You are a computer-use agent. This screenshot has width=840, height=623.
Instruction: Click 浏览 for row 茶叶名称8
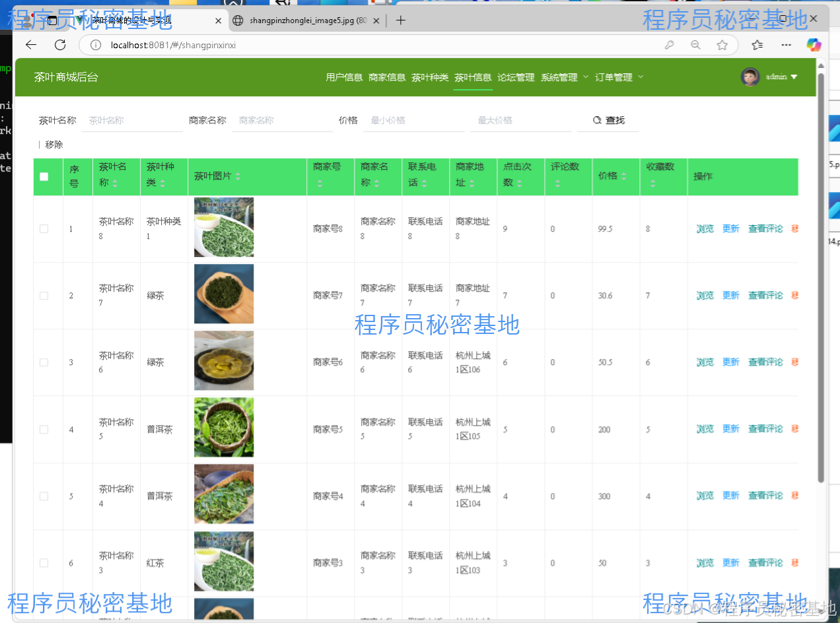[705, 229]
